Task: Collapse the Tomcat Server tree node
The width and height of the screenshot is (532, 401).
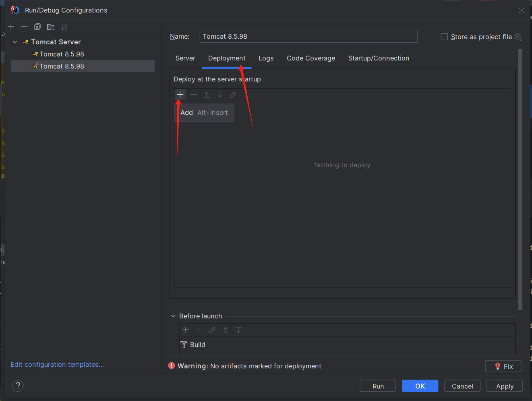Action: [x=15, y=42]
